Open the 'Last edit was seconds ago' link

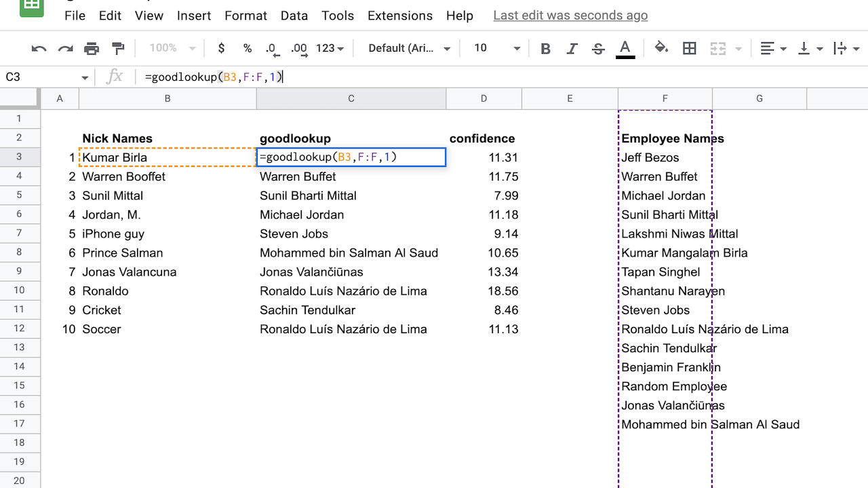(570, 15)
